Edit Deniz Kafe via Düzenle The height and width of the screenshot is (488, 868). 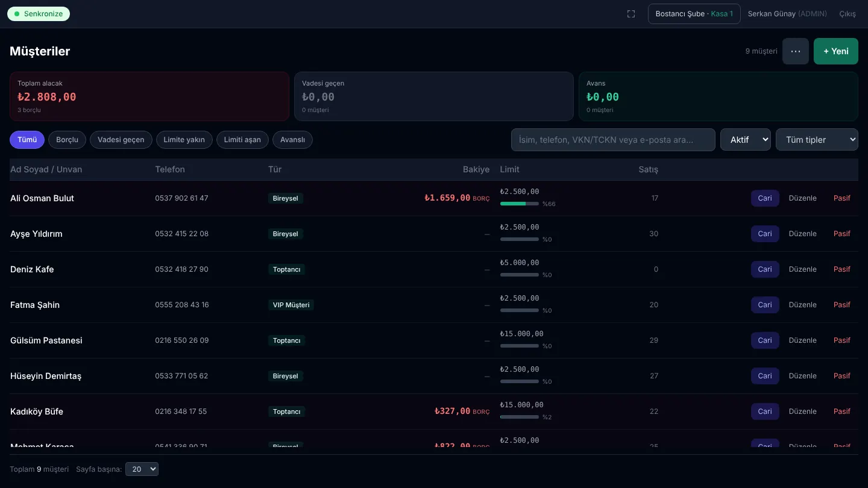coord(803,269)
